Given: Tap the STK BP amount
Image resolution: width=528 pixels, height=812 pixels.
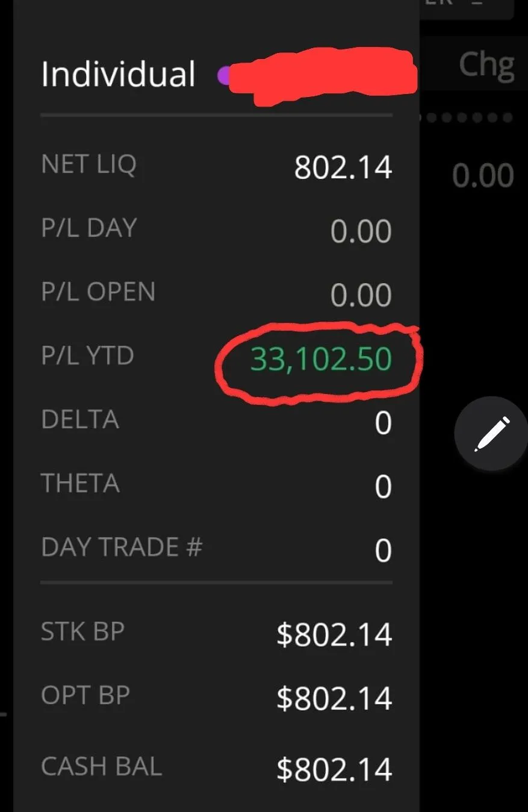Looking at the screenshot, I should click(x=334, y=635).
